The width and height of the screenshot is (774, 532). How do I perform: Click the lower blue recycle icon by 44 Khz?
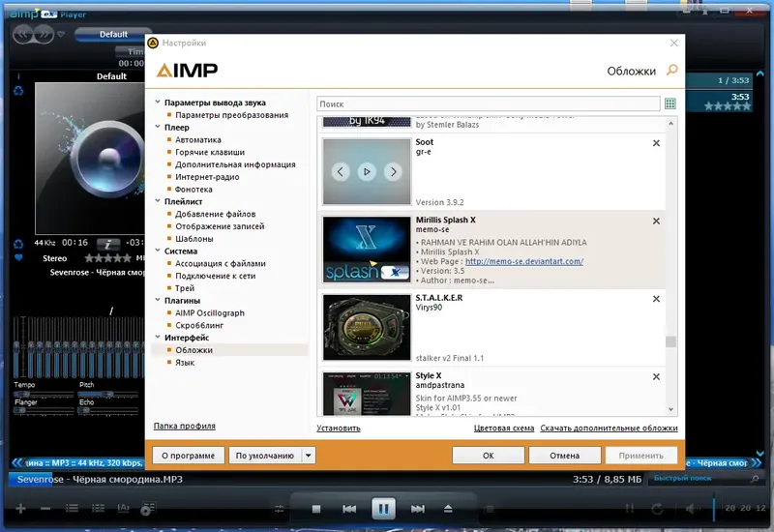point(18,244)
